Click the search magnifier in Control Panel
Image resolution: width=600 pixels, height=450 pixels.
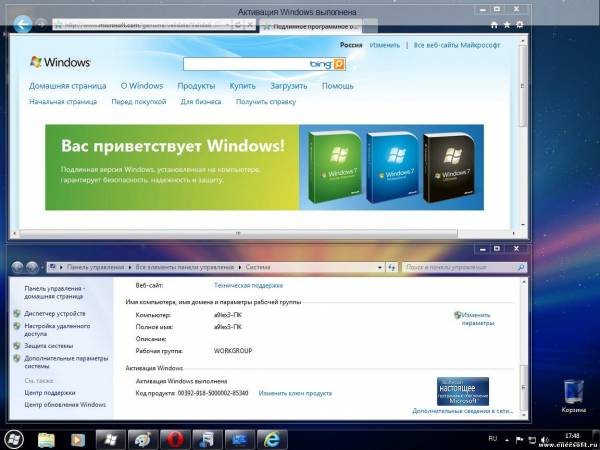click(521, 267)
